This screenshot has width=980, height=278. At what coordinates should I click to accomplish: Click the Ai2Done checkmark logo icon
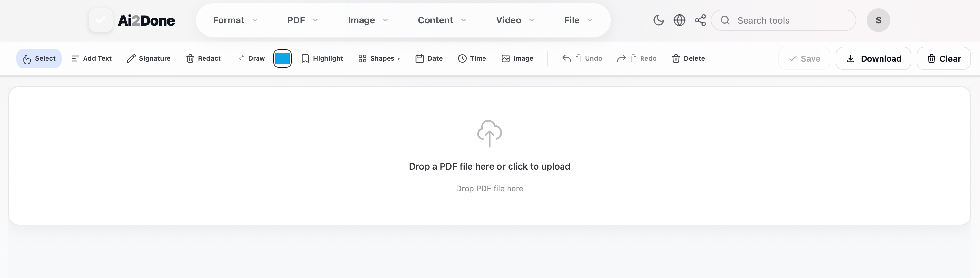[x=100, y=20]
